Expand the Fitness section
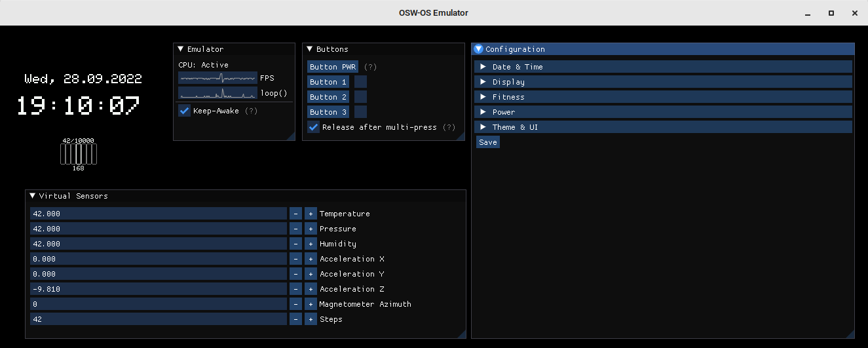The height and width of the screenshot is (348, 868). point(663,97)
